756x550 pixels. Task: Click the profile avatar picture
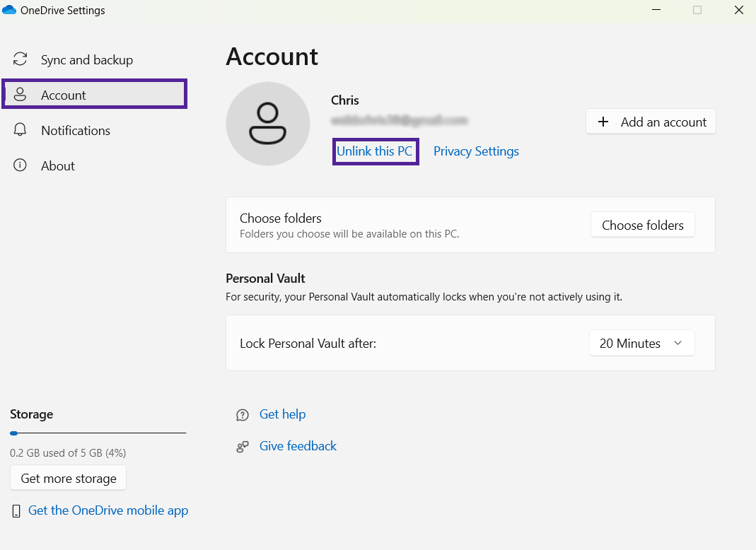click(x=267, y=124)
